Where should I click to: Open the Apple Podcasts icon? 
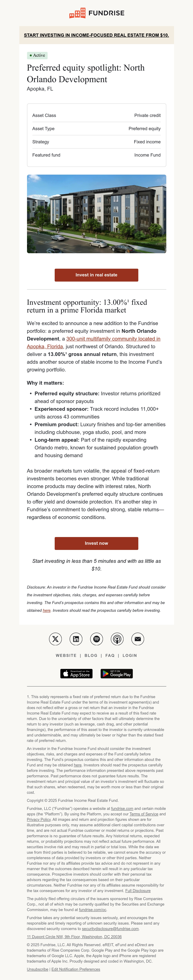(x=117, y=639)
